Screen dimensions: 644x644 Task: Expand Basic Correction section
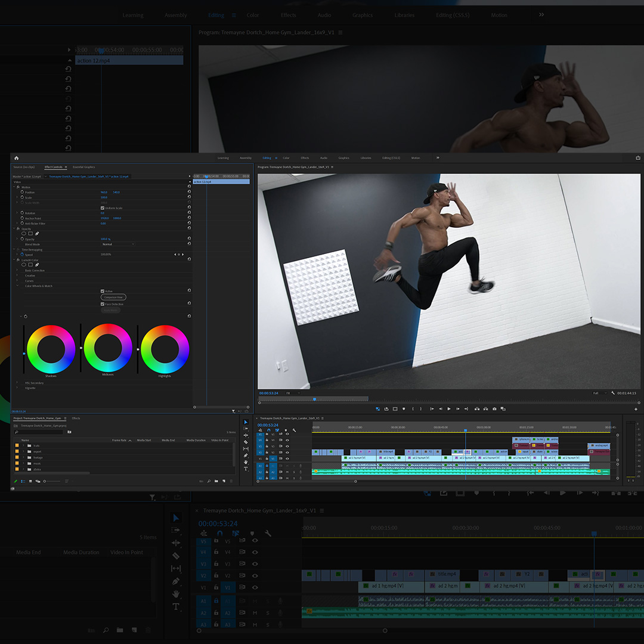pyautogui.click(x=17, y=270)
